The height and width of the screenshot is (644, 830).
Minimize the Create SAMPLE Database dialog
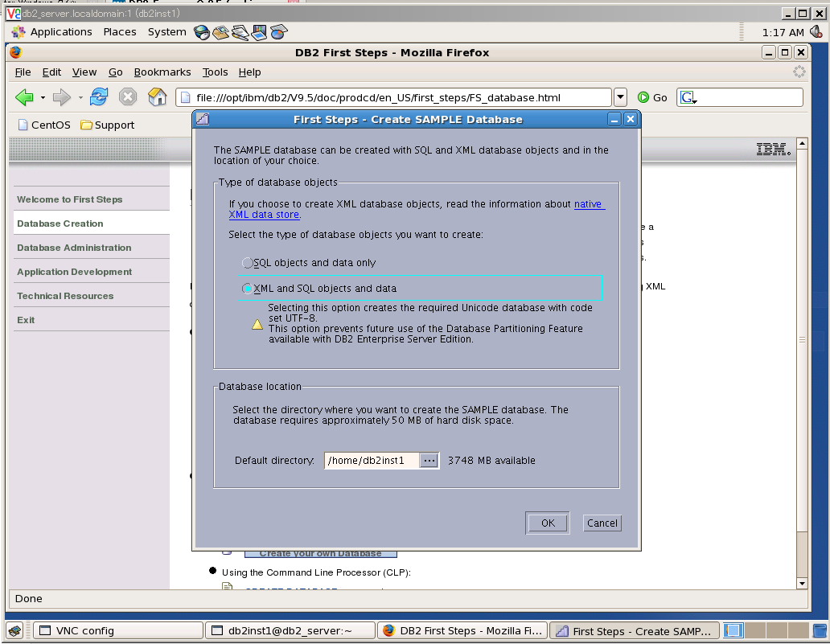point(614,120)
